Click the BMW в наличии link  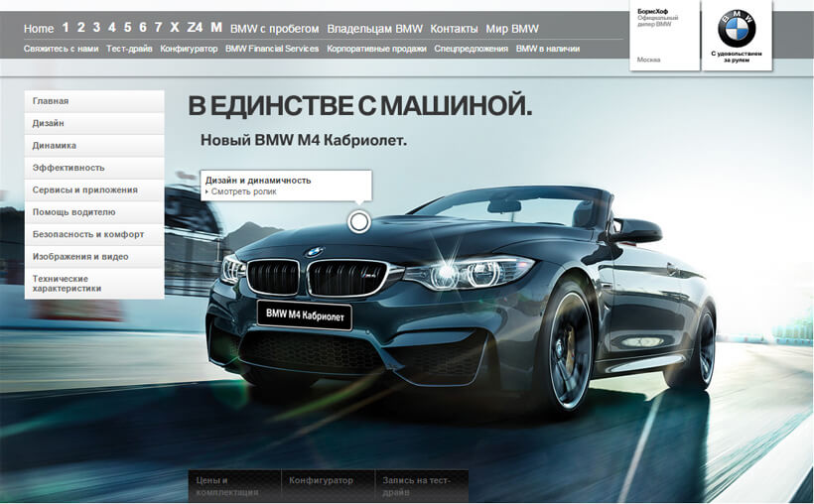click(x=548, y=49)
